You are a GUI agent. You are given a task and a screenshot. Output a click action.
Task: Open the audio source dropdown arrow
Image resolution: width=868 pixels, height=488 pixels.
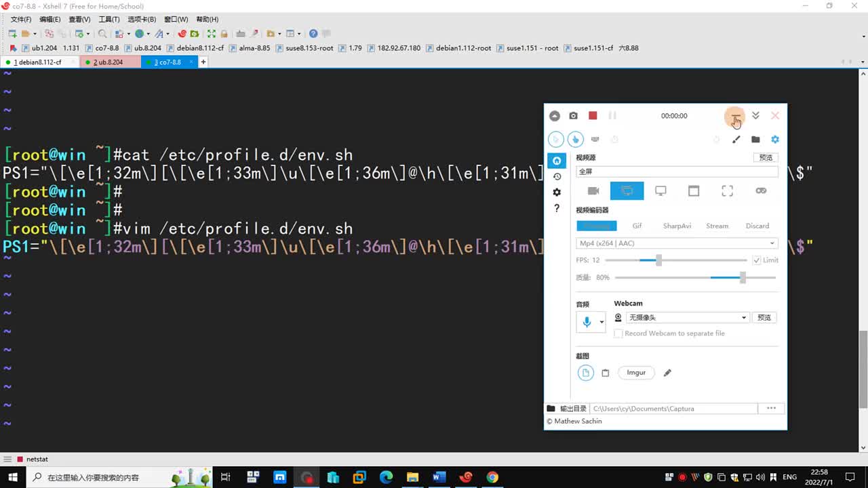click(x=601, y=323)
